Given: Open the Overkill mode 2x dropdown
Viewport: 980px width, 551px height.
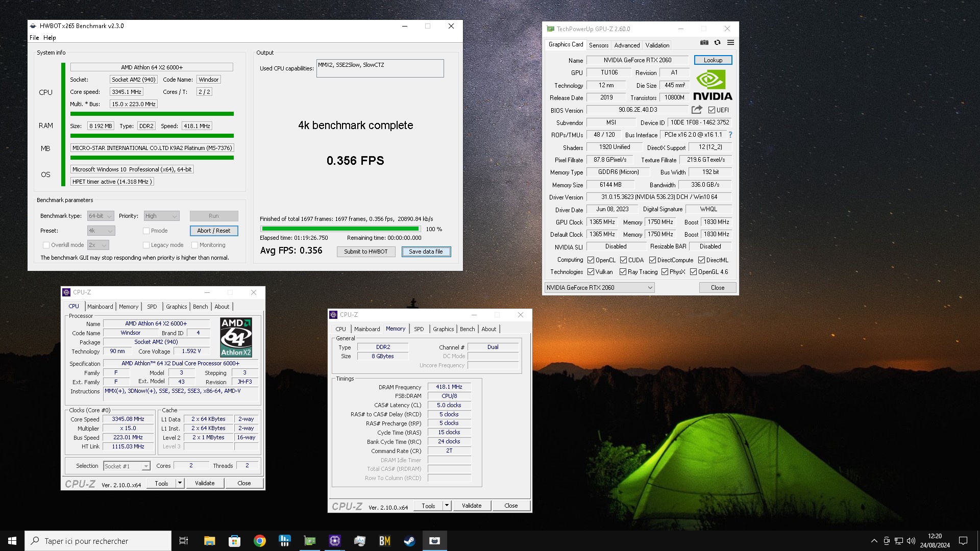Looking at the screenshot, I should [98, 245].
